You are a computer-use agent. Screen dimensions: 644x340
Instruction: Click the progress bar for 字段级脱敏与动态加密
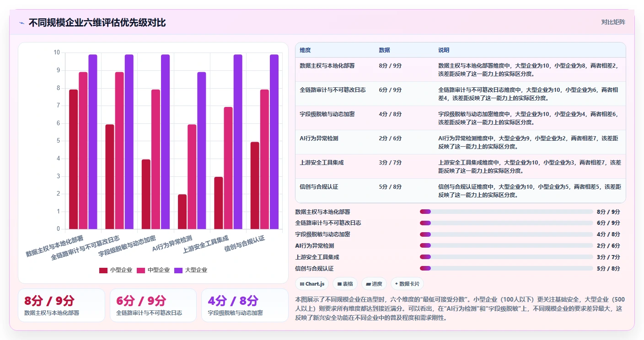point(506,234)
